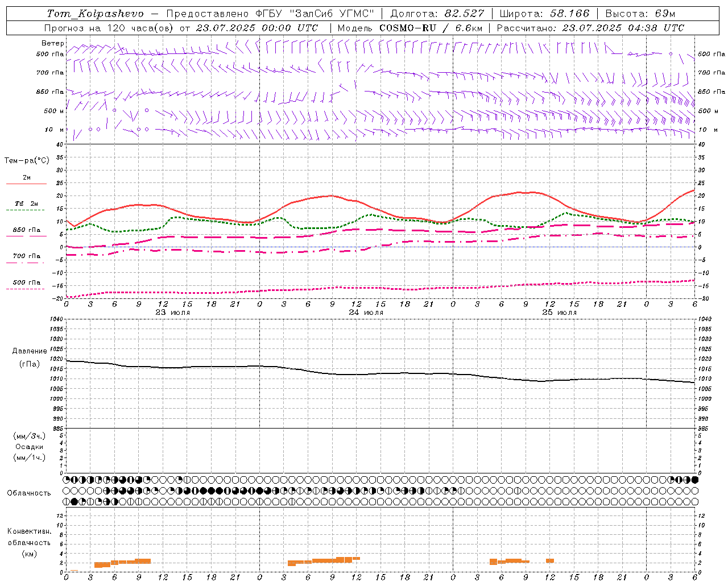
Task: Click the forecast period text Прогноз на 120 часа(ов)
Action: click(109, 28)
